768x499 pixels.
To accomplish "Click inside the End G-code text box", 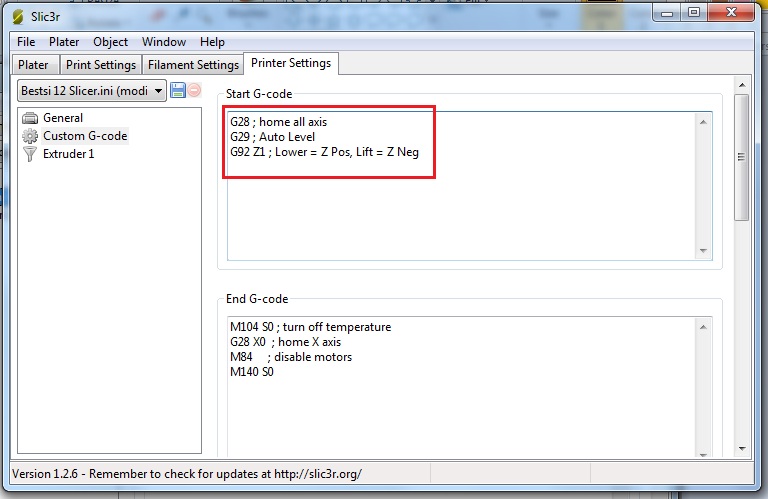I will [469, 387].
